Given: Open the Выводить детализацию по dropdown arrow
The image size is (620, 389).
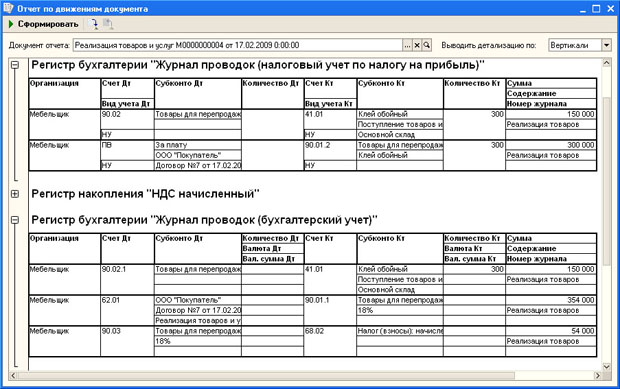Looking at the screenshot, I should (607, 45).
